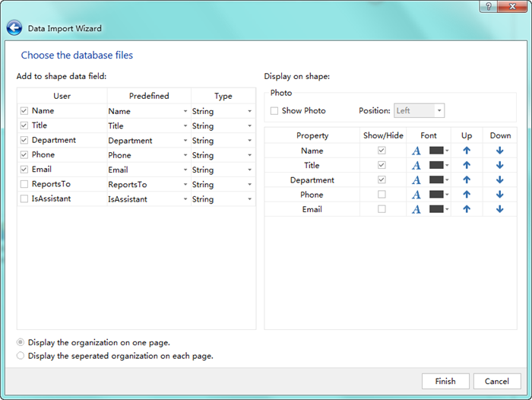This screenshot has height=400, width=532.
Task: Check the ReportsTo user field
Action: (24, 185)
